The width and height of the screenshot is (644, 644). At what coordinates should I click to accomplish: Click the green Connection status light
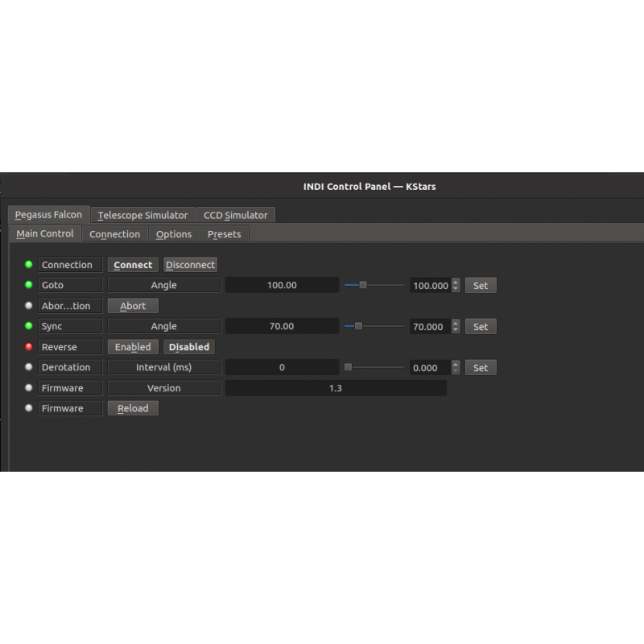[x=29, y=264]
